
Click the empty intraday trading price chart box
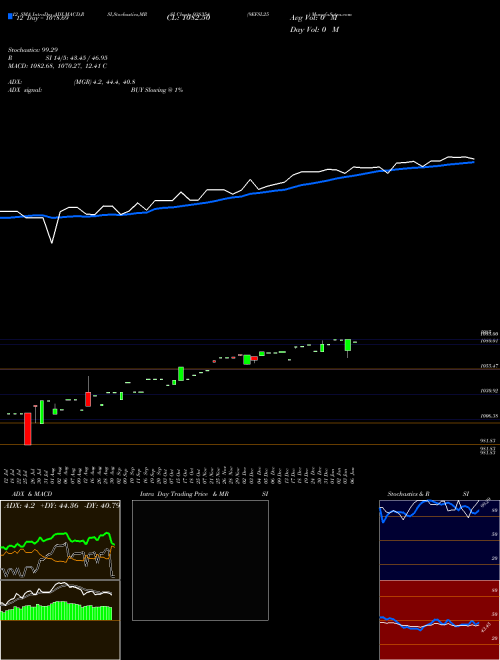pyautogui.click(x=200, y=560)
